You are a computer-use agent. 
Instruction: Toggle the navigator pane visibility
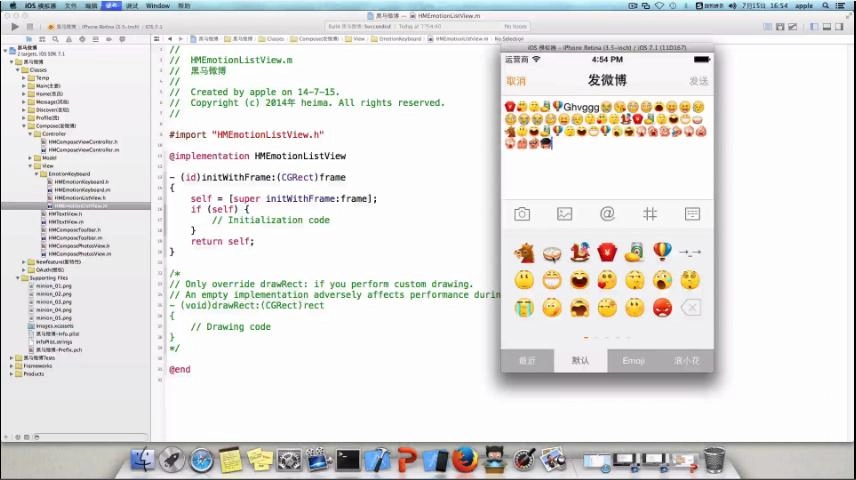815,26
